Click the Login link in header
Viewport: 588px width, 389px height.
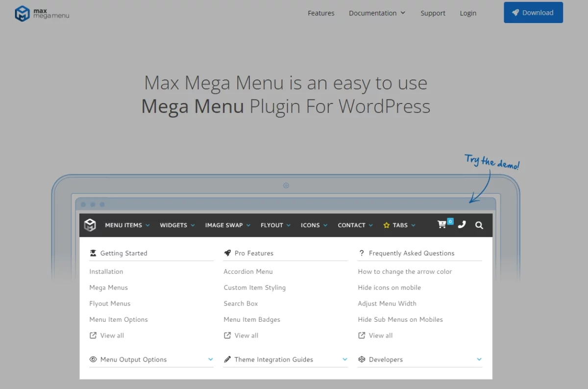468,13
